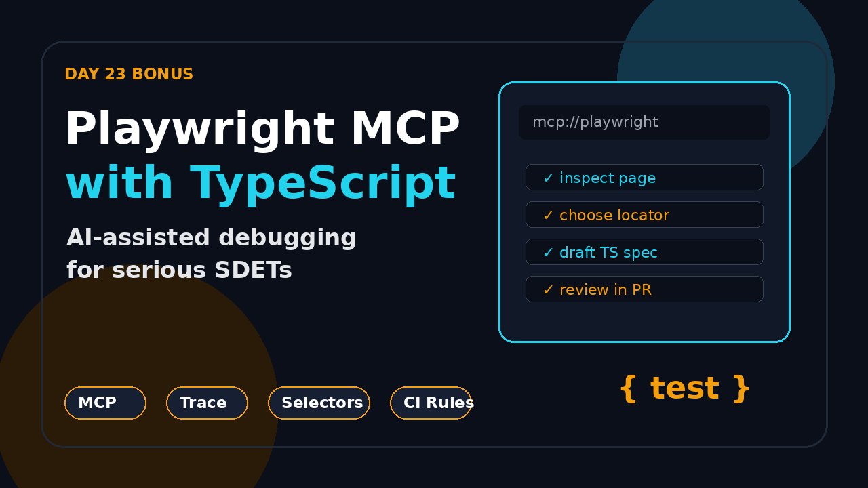
Task: Click the MCP pill tag
Action: pyautogui.click(x=105, y=403)
